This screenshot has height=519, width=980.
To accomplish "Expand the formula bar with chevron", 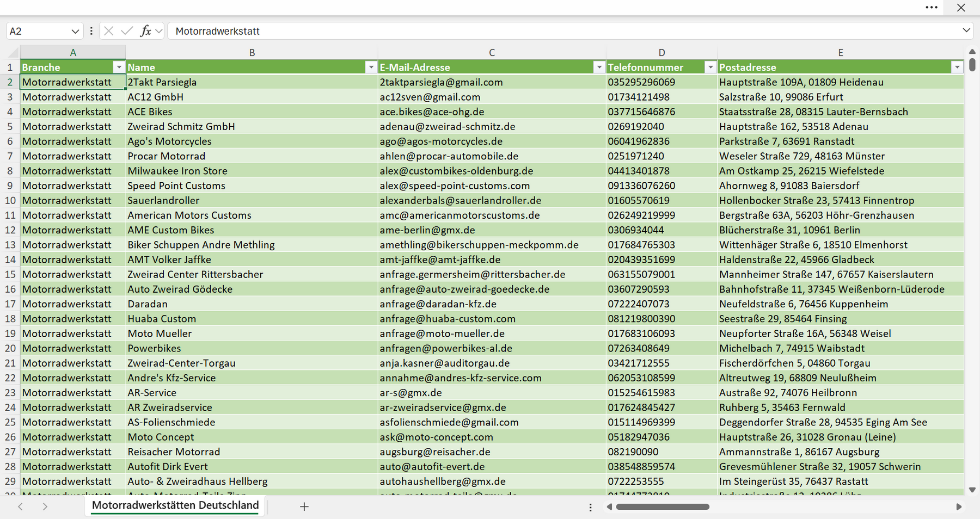I will tap(966, 30).
